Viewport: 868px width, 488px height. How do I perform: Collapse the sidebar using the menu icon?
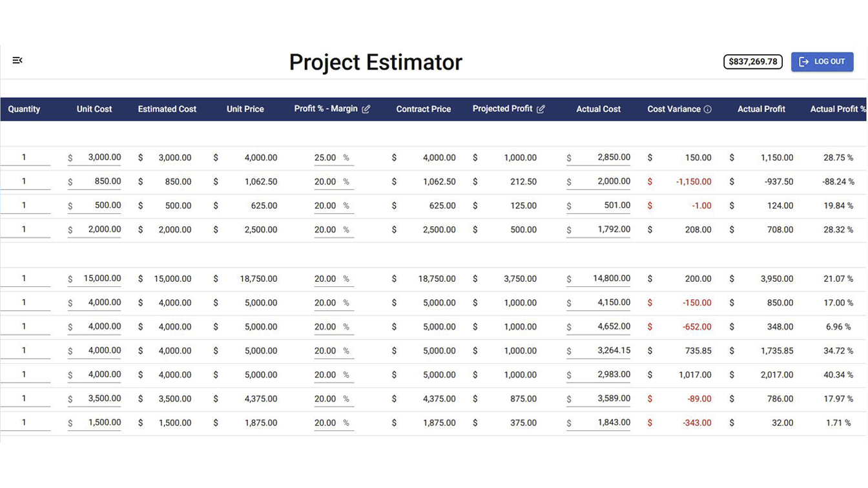(17, 61)
